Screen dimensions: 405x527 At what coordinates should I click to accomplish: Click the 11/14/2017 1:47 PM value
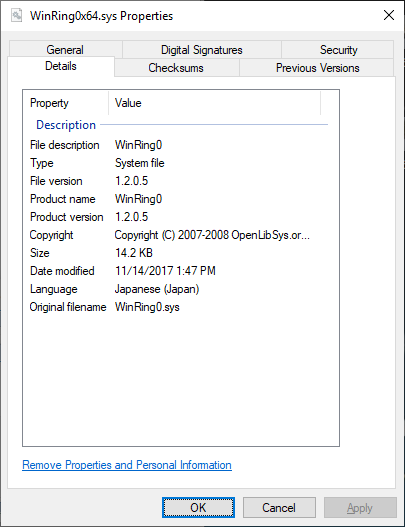click(x=165, y=271)
